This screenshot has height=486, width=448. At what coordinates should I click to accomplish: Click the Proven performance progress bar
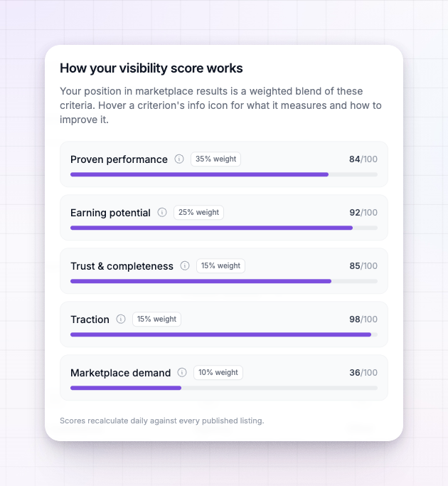point(224,174)
